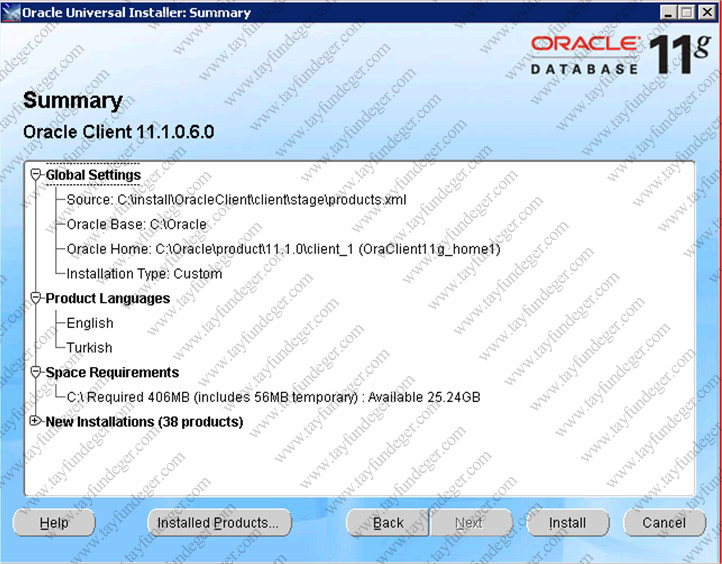Image resolution: width=722 pixels, height=564 pixels.
Task: Select the Source products.xml row
Action: coord(236,200)
